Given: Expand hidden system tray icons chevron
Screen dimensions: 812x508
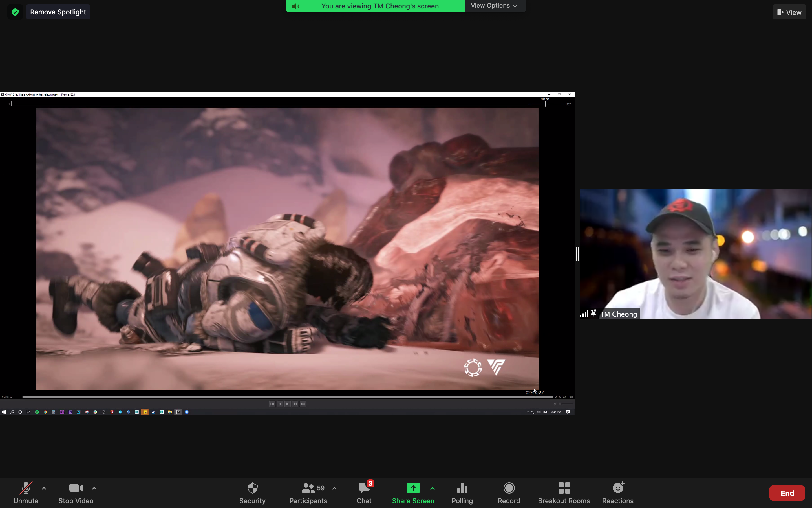Looking at the screenshot, I should click(528, 412).
